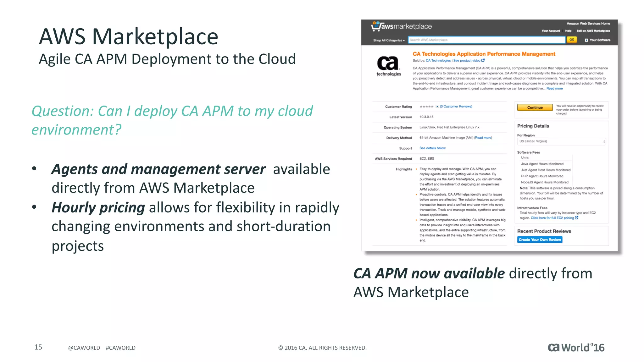Image resolution: width=644 pixels, height=362 pixels.
Task: Open Amazon Web Services Home link
Action: point(588,24)
